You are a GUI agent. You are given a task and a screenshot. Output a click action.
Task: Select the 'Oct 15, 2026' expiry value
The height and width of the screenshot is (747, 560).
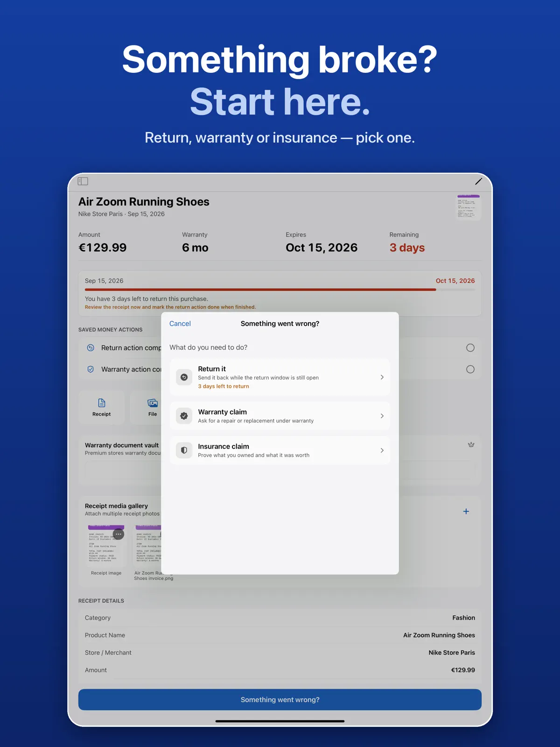[322, 248]
